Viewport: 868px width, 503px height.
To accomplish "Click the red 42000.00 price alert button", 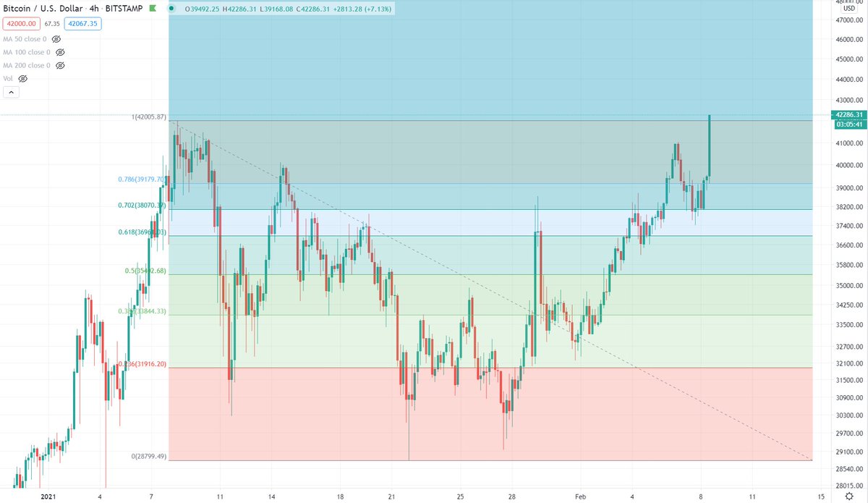I will [x=21, y=23].
